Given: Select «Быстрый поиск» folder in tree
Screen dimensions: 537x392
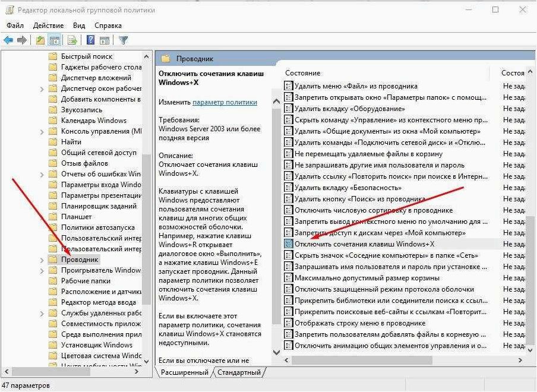Looking at the screenshot, I should [x=87, y=56].
